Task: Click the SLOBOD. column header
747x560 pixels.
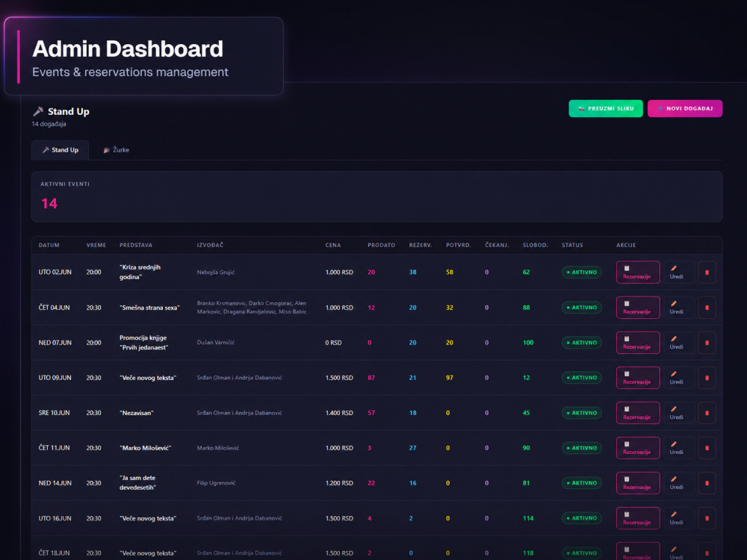Action: point(535,245)
